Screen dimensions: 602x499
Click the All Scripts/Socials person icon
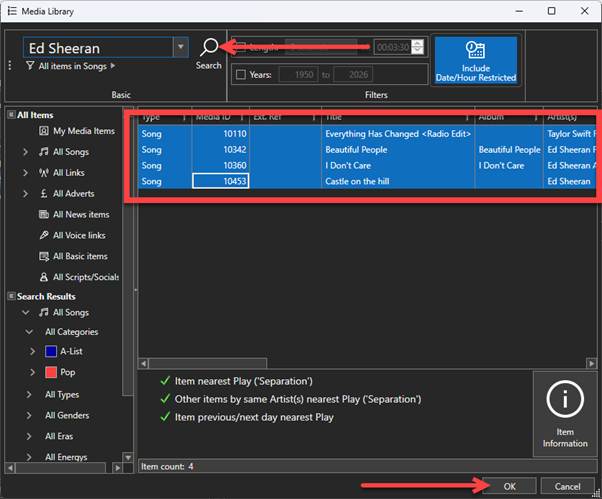pos(44,277)
